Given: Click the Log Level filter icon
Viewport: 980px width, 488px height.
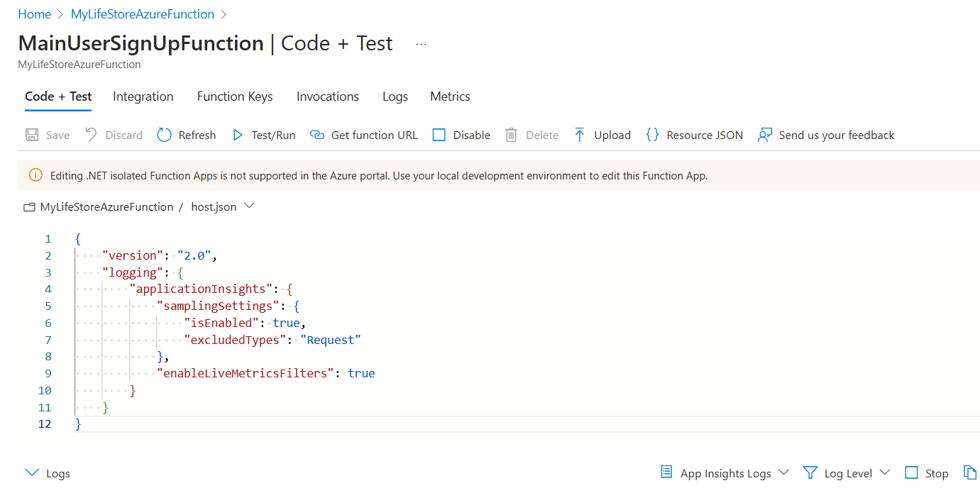Looking at the screenshot, I should click(x=810, y=472).
